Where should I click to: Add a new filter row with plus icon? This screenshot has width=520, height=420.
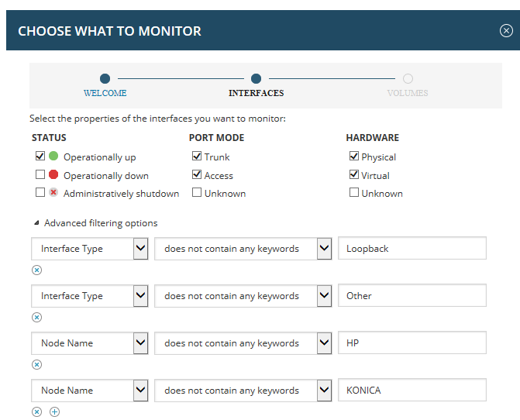click(55, 412)
